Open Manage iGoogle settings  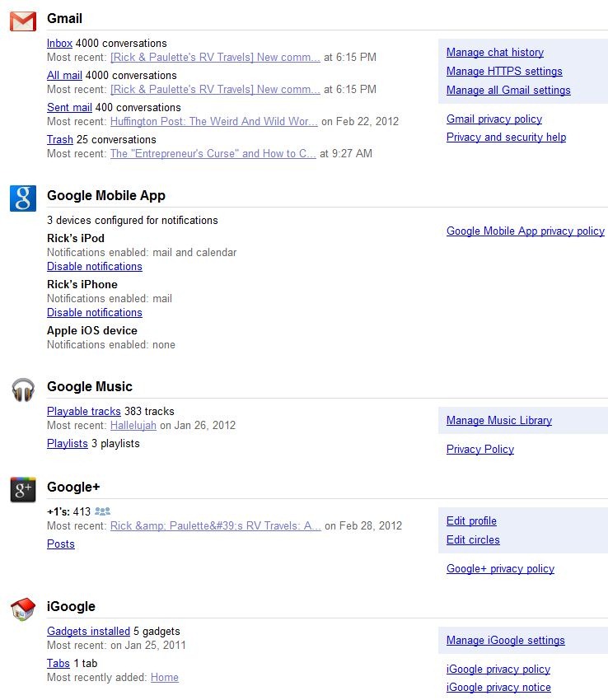506,640
